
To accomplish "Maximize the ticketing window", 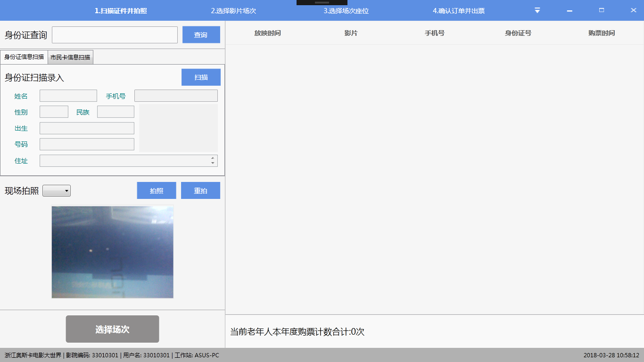I will tap(602, 10).
